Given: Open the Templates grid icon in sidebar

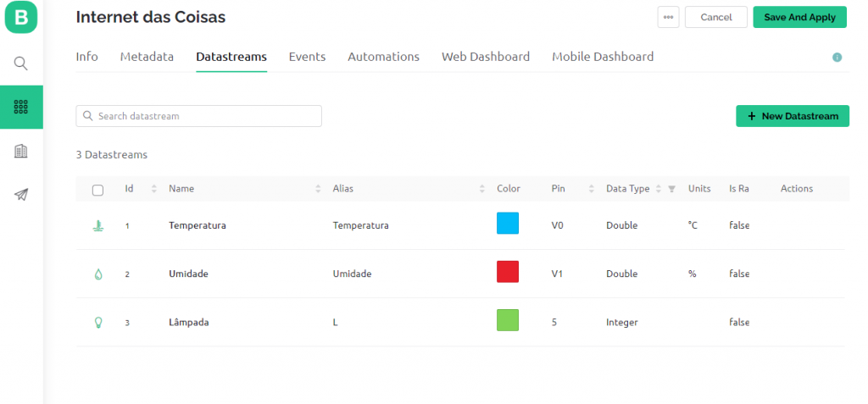Looking at the screenshot, I should [x=21, y=107].
